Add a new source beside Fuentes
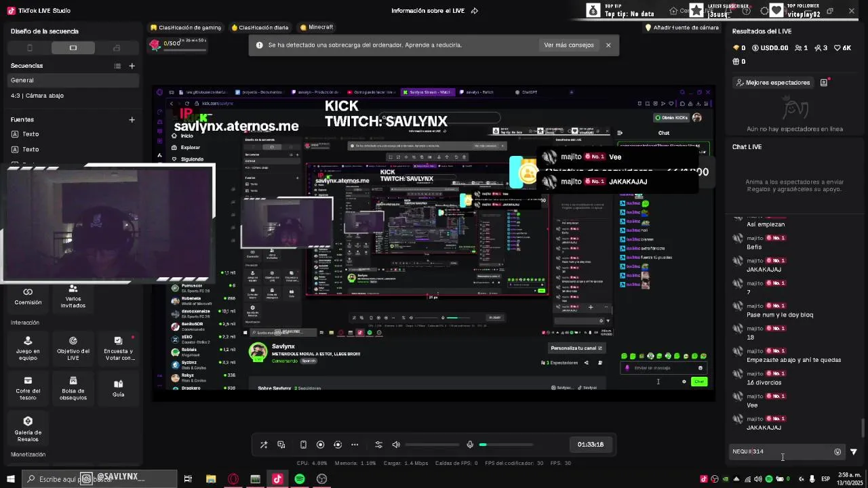868x488 pixels. (x=132, y=120)
